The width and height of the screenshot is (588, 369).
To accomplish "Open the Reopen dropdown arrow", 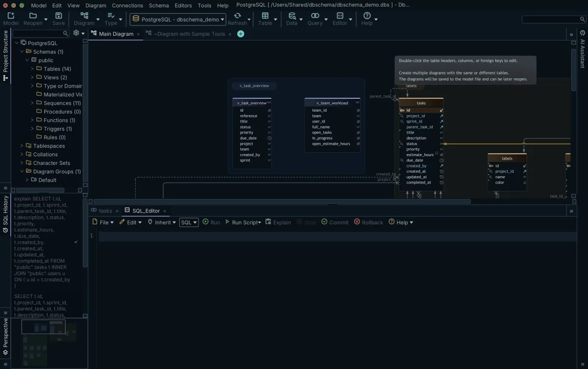I will click(46, 20).
